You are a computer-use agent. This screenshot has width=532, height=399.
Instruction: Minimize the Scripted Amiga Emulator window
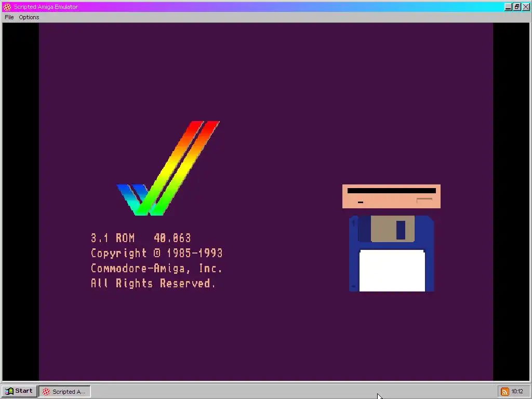(508, 7)
